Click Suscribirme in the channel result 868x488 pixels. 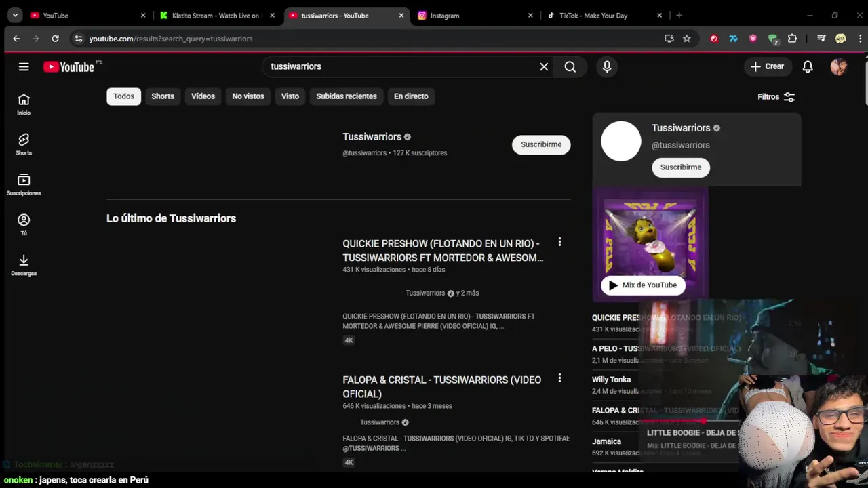[x=541, y=144]
